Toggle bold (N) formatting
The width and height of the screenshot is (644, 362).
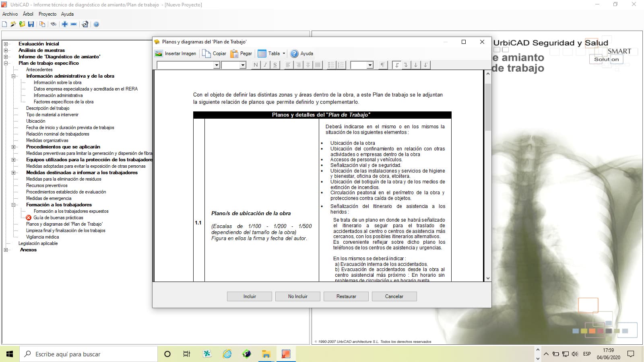click(256, 65)
